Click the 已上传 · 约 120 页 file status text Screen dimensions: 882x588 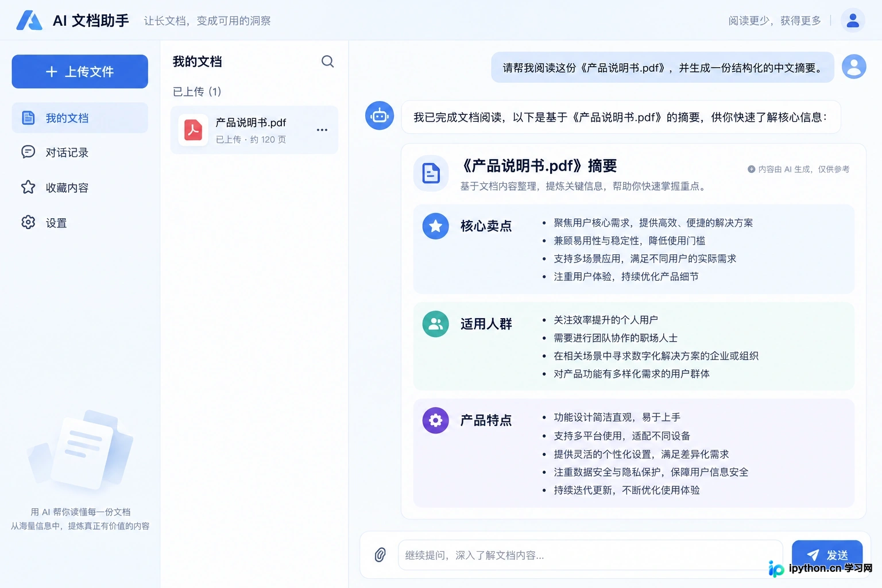pos(250,140)
